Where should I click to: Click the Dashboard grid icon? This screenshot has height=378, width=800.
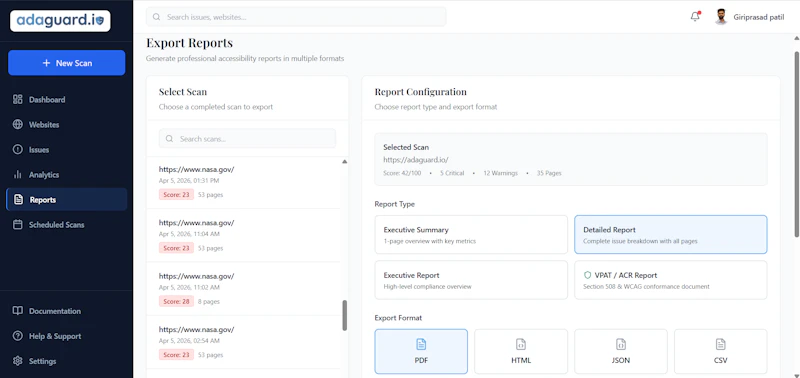tap(18, 99)
